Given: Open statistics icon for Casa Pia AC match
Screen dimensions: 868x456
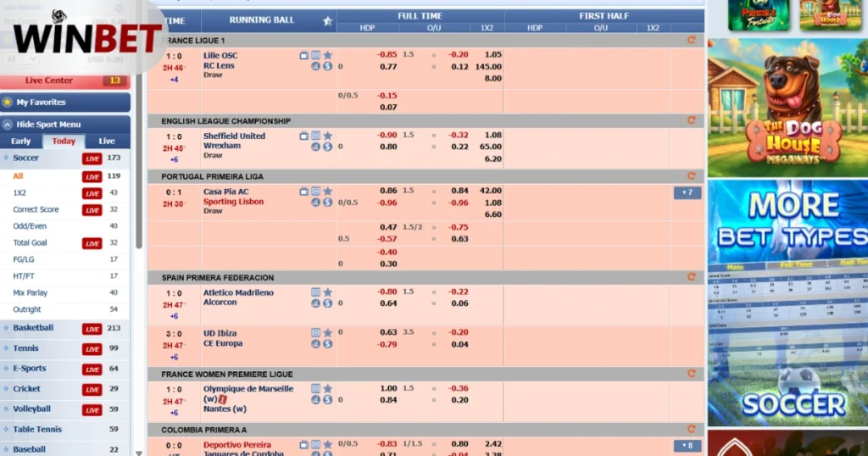Looking at the screenshot, I should click(315, 203).
